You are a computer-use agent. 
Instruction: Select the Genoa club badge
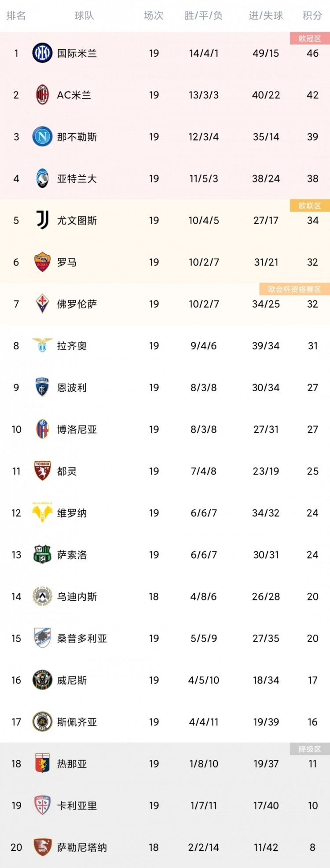[42, 763]
